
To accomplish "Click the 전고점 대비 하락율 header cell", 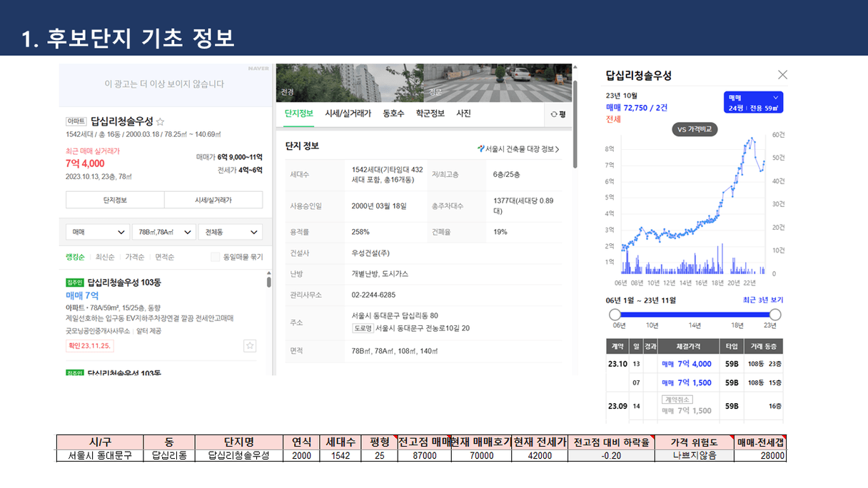I will click(611, 442).
